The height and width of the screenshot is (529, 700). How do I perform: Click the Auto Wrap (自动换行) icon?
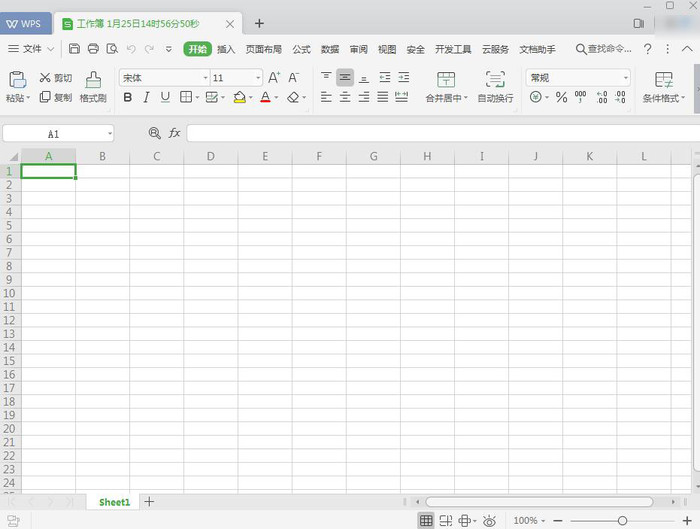(x=495, y=79)
